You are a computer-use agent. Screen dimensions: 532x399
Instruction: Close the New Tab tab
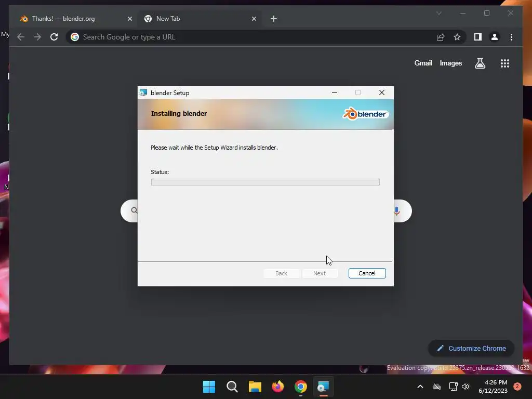254,19
